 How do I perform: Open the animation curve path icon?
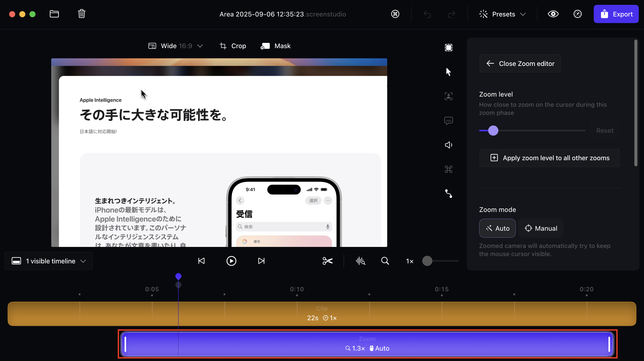[x=448, y=194]
